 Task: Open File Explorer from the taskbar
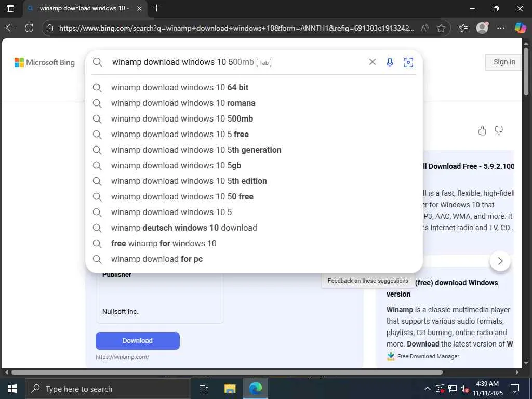pyautogui.click(x=230, y=389)
